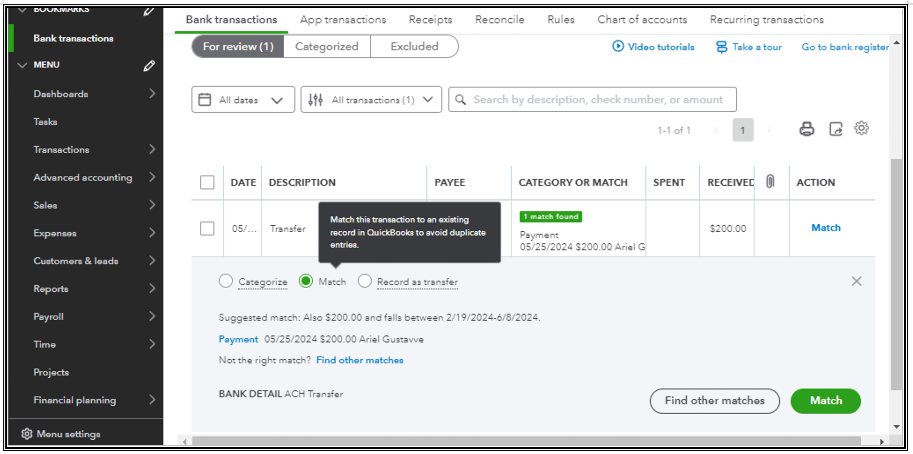The height and width of the screenshot is (454, 913).
Task: Click the pencil icon next to BOOKMARKS
Action: (149, 10)
